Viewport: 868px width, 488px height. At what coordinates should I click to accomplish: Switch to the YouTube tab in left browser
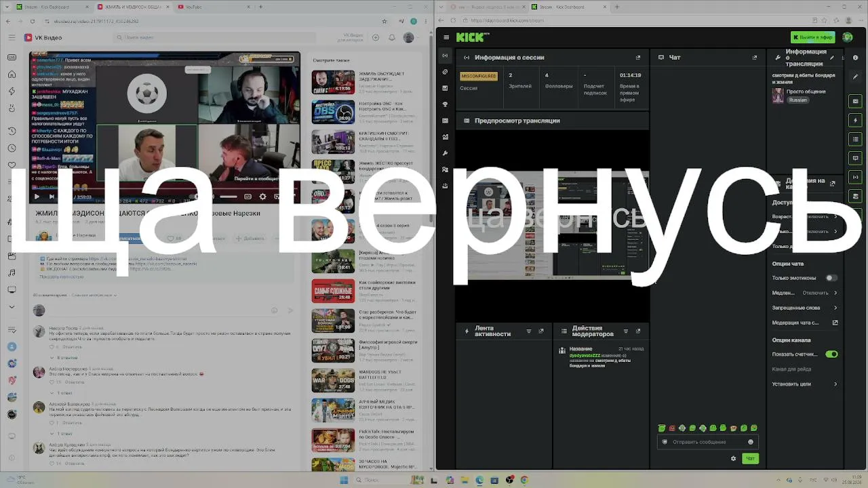(212, 7)
